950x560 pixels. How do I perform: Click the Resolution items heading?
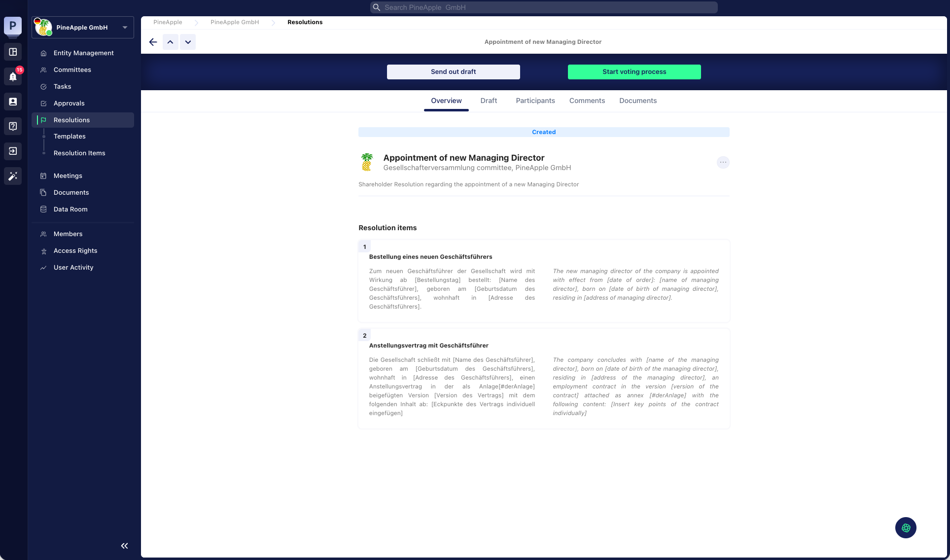point(387,228)
